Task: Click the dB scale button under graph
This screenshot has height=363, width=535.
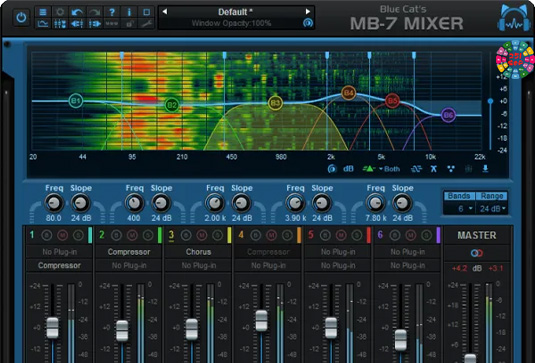Action: coord(348,169)
